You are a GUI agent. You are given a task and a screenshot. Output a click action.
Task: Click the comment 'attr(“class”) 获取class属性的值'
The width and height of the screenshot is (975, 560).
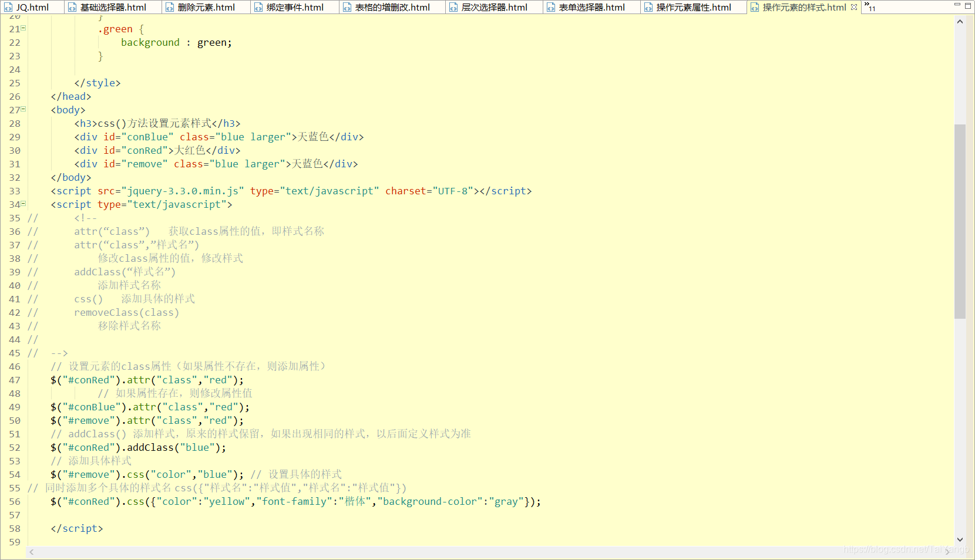tap(199, 231)
